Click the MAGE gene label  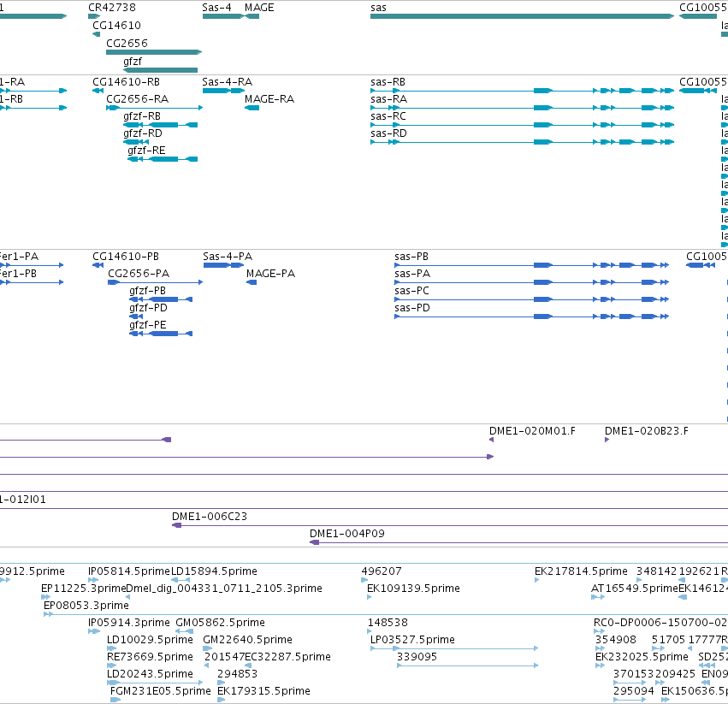click(259, 8)
